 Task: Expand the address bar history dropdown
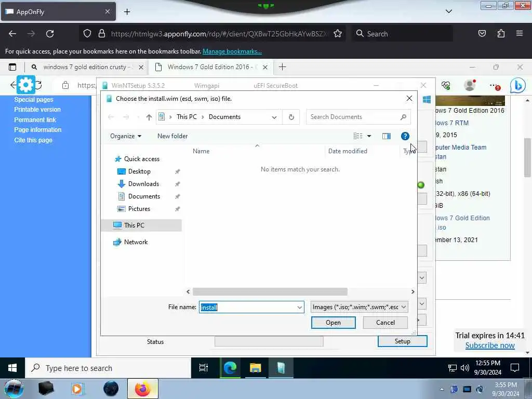pos(274,117)
